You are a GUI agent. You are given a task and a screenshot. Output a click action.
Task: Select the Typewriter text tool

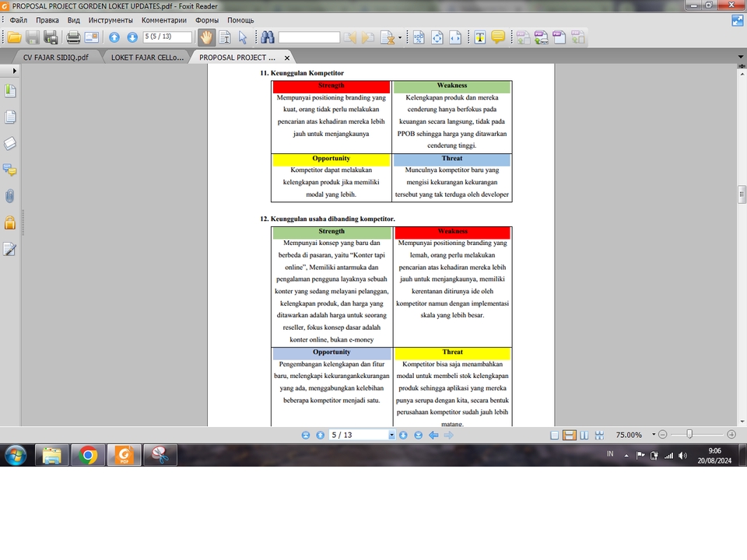coord(480,37)
